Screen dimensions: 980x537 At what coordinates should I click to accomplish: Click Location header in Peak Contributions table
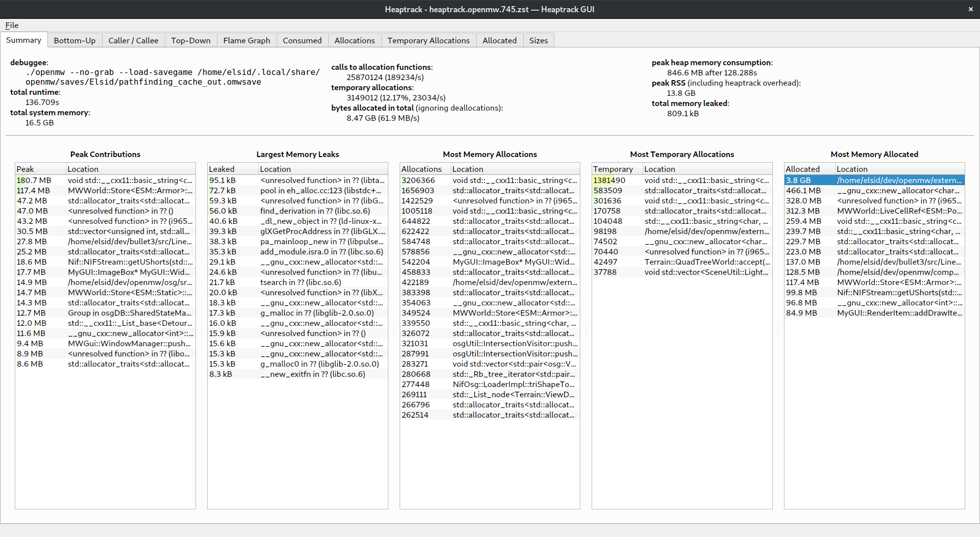click(131, 169)
